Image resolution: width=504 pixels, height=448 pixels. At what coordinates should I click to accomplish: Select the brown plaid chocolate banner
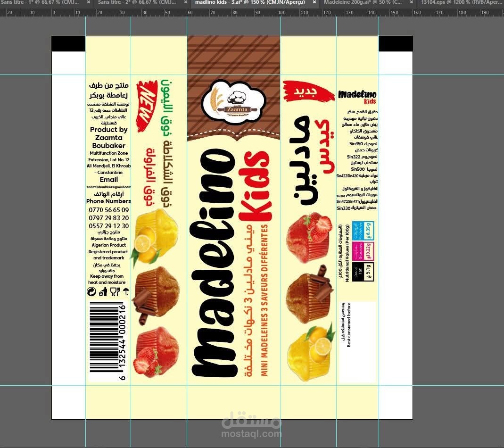(x=234, y=89)
